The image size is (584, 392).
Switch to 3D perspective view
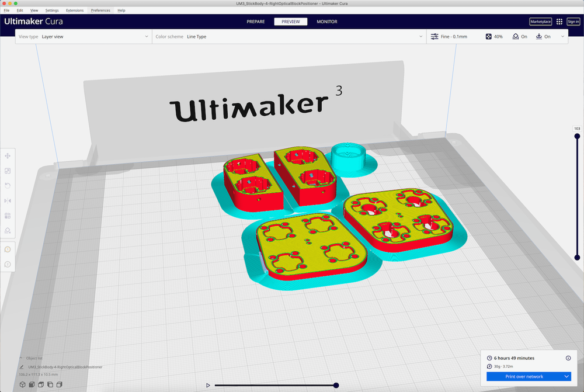pos(22,384)
